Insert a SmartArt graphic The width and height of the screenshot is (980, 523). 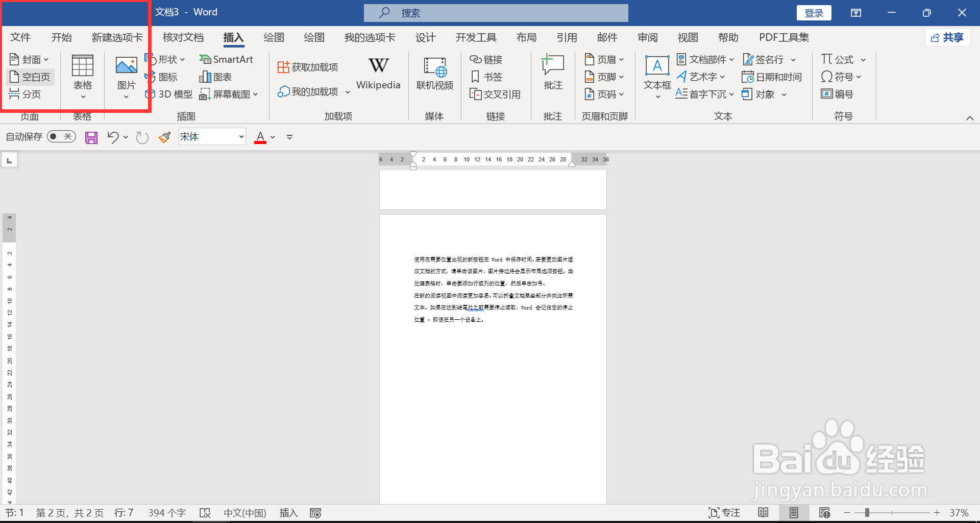pyautogui.click(x=226, y=60)
